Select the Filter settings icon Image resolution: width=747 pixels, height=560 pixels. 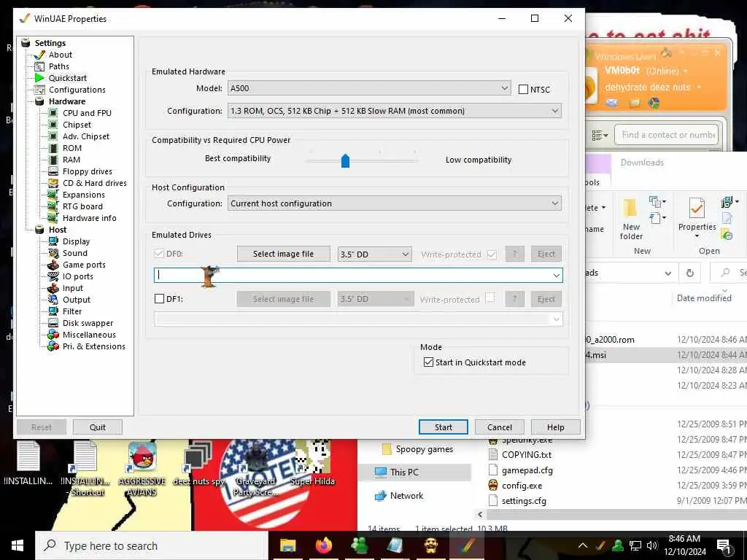tap(53, 311)
